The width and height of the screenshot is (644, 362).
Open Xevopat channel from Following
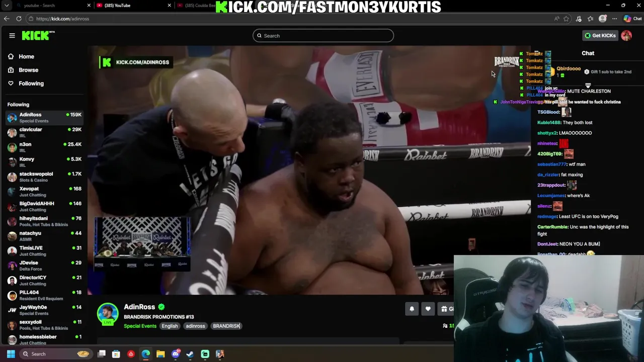pos(44,192)
